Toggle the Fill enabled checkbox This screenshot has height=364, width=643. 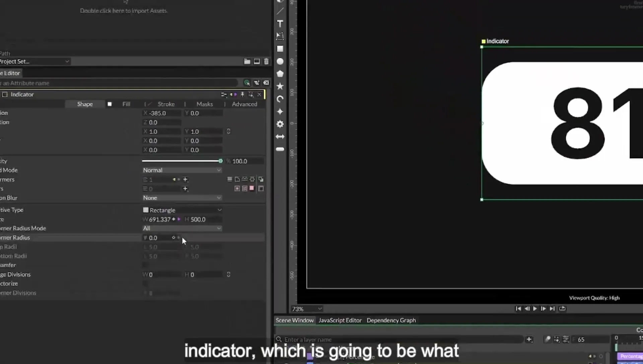(x=110, y=104)
